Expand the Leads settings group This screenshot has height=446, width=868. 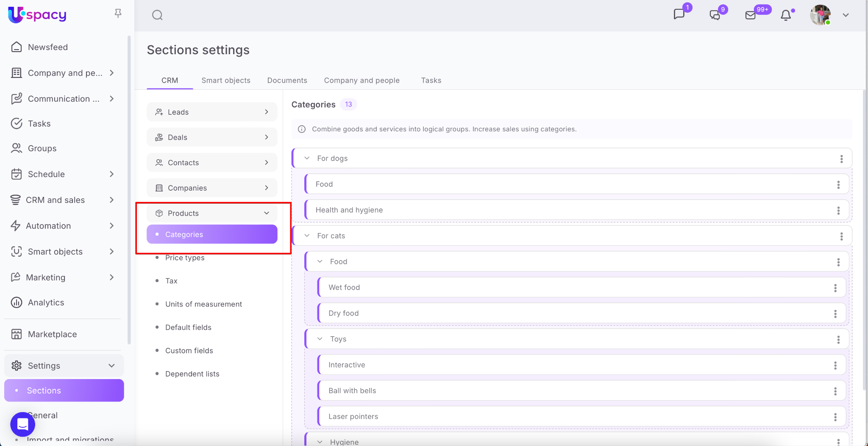click(266, 112)
